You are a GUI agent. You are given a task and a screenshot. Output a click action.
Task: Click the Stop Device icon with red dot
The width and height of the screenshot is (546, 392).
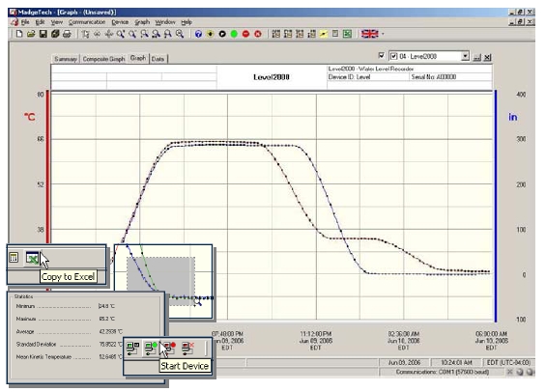(169, 348)
